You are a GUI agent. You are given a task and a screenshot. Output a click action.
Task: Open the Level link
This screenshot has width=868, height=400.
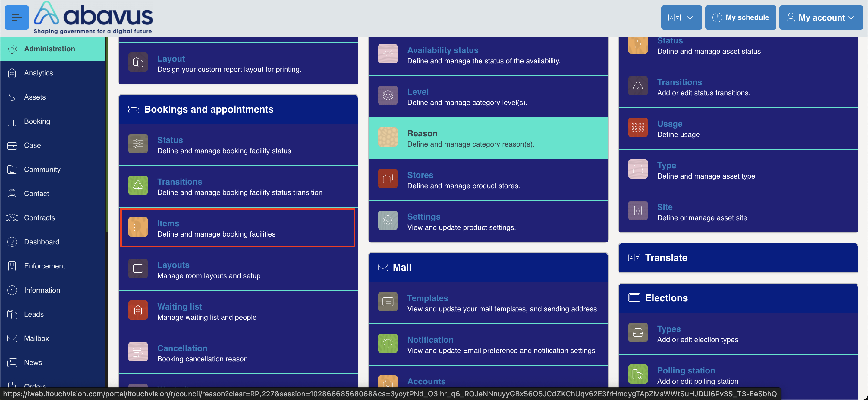click(418, 92)
